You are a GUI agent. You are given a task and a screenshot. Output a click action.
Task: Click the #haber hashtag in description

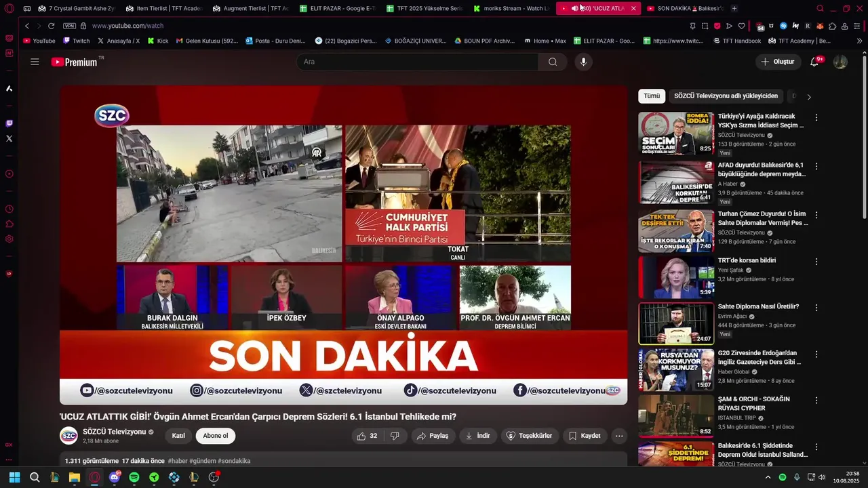point(178,461)
